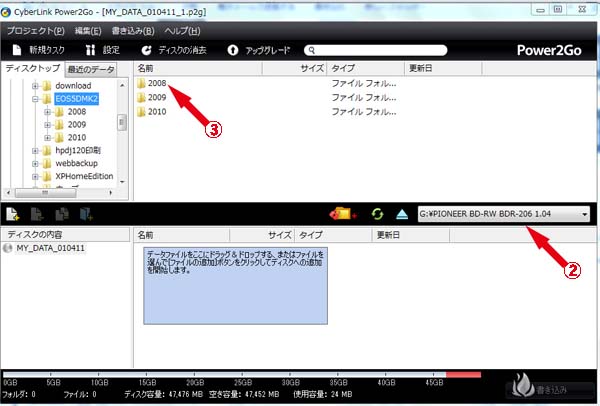This screenshot has width=600, height=406.
Task: Click the green refresh drive icon
Action: (x=377, y=214)
